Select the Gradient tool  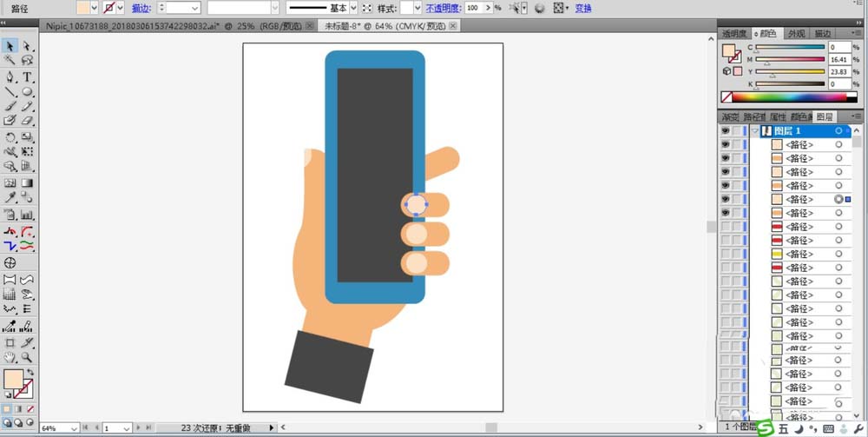point(27,182)
